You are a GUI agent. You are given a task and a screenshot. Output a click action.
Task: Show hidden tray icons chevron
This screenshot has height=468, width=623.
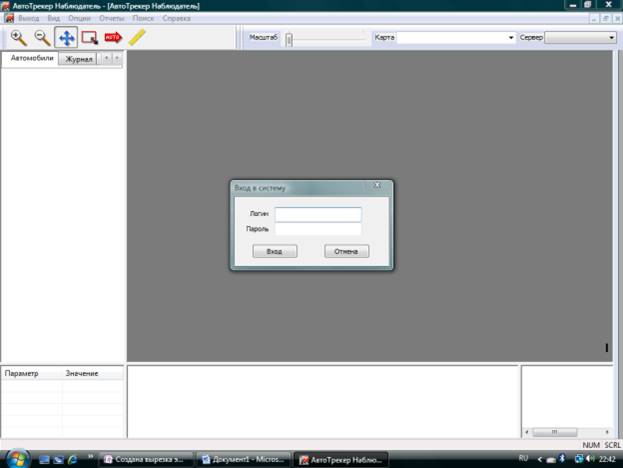(540, 459)
